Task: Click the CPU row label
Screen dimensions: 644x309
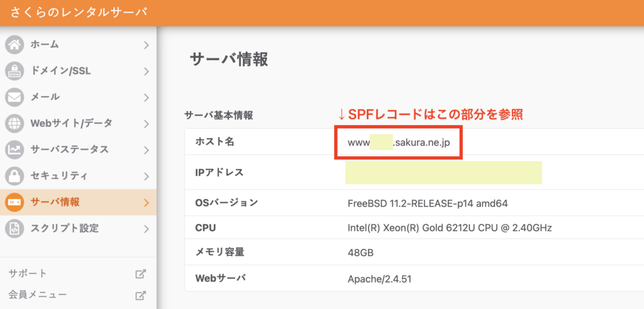Action: click(206, 228)
